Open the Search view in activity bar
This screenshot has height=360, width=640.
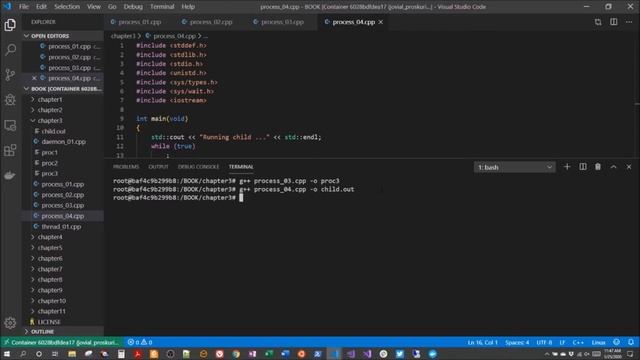point(10,50)
